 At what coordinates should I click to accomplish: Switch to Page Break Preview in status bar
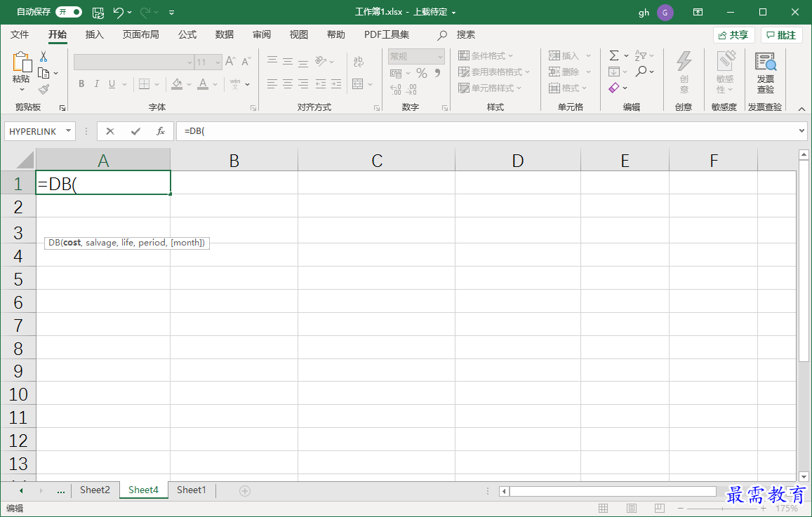(x=659, y=508)
